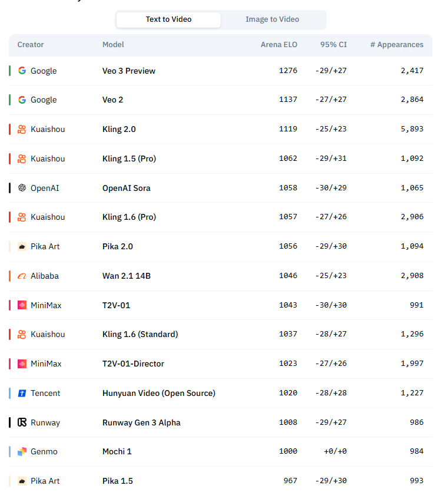Screen dimensions: 448x492
Task: Click the confidence interval +0/+0
Action: tap(335, 451)
